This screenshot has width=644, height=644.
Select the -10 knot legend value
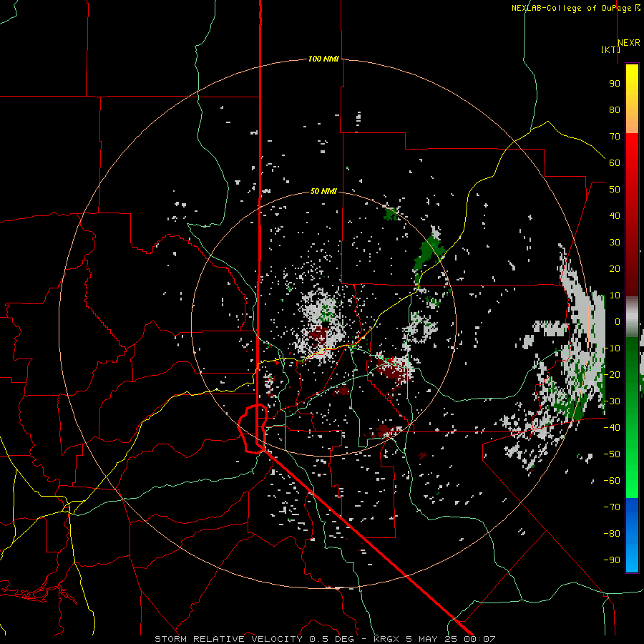[612, 348]
